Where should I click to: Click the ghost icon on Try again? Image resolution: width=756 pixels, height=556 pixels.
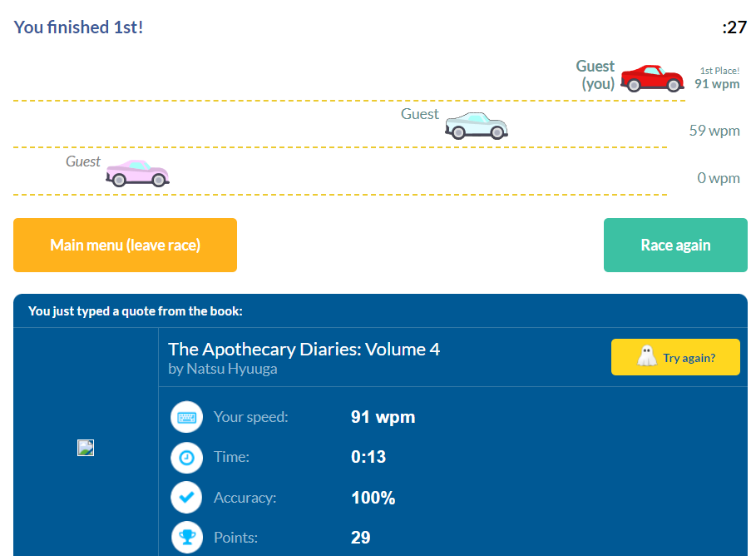click(x=646, y=357)
